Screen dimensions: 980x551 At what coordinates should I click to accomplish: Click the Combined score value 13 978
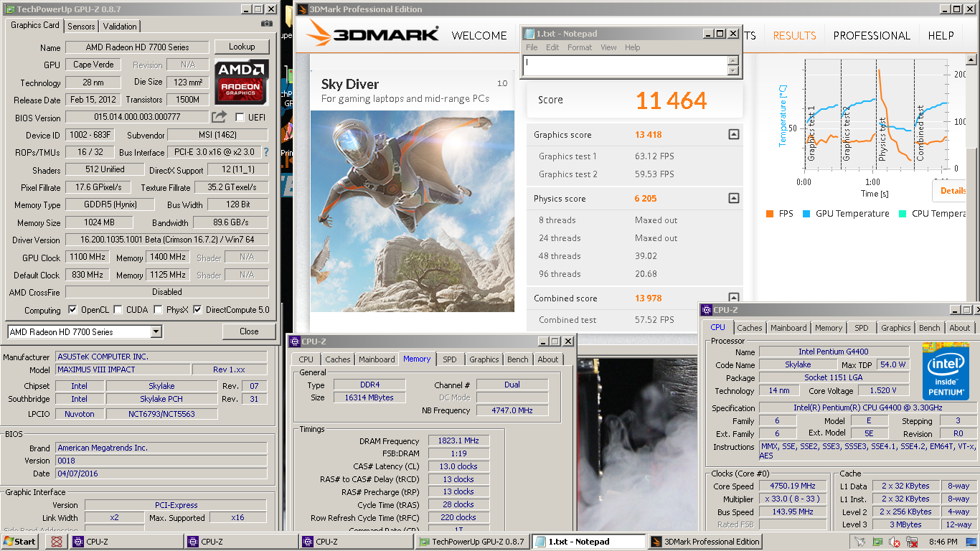(x=649, y=298)
